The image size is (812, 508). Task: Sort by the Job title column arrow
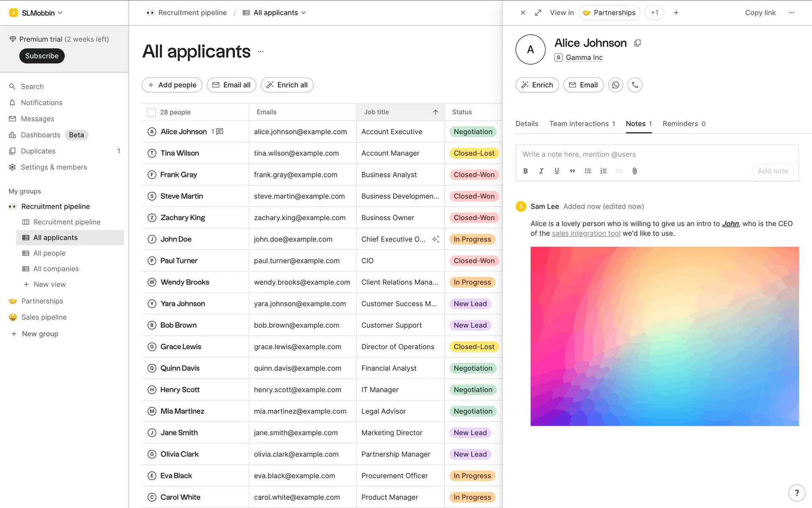pyautogui.click(x=435, y=112)
